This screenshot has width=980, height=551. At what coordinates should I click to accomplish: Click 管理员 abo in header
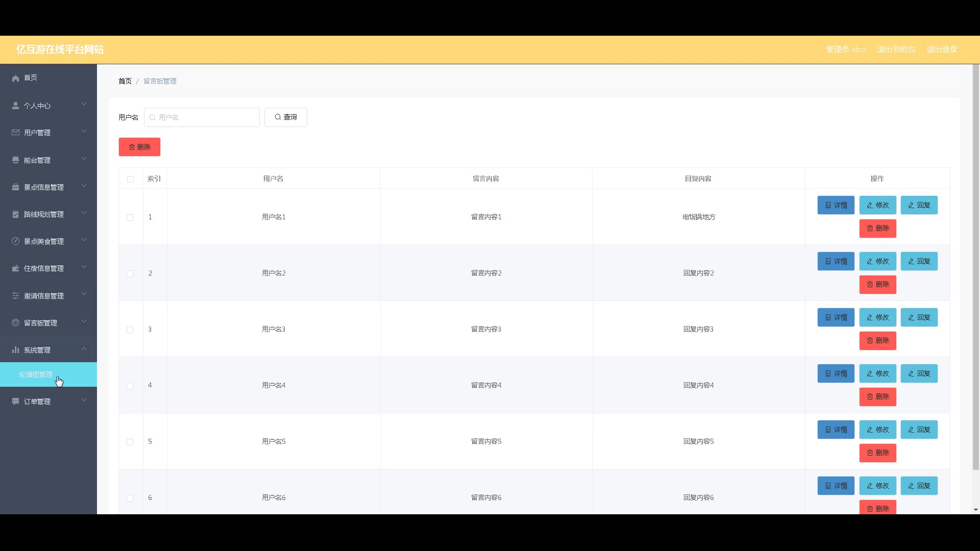point(846,49)
